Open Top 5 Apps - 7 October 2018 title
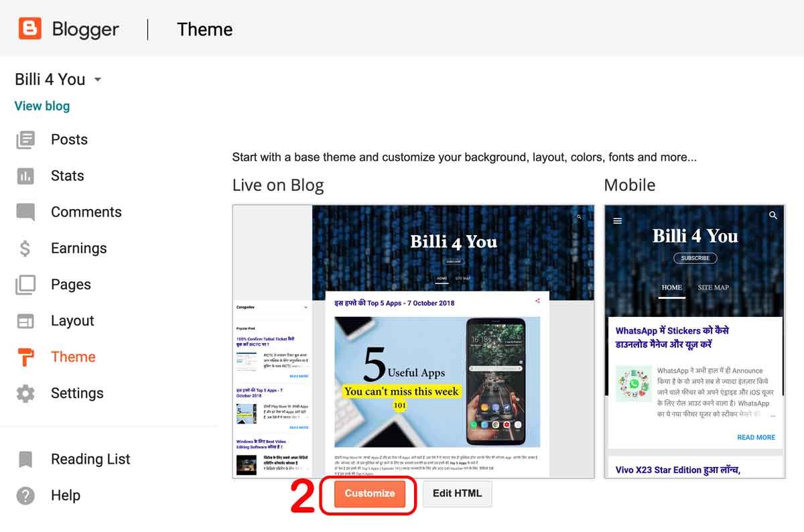The image size is (804, 532). (395, 303)
